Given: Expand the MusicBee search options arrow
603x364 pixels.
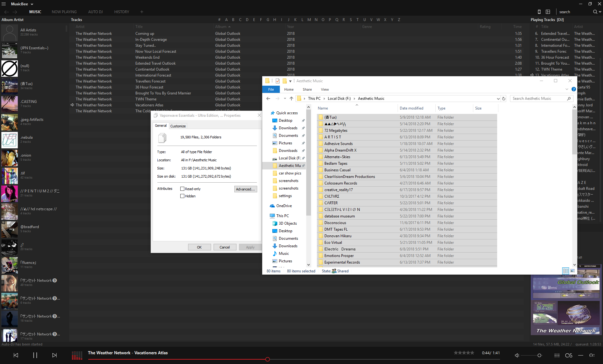Looking at the screenshot, I should (x=600, y=12).
